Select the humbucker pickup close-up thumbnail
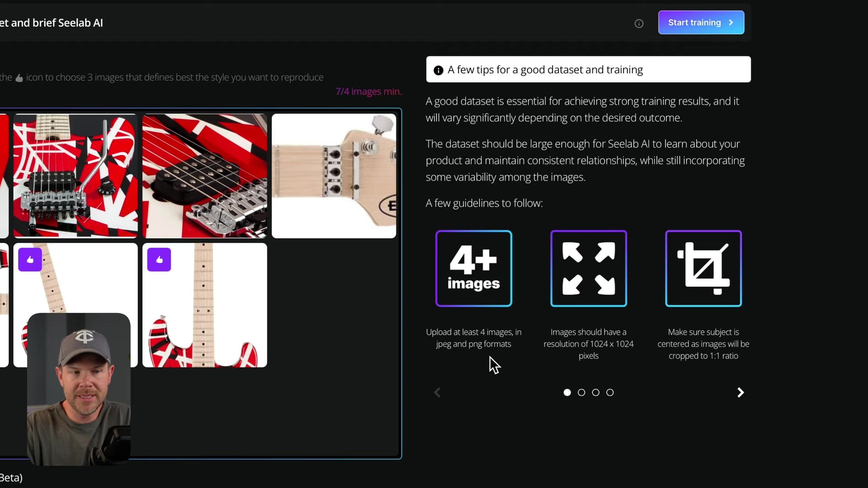Viewport: 868px width, 488px height. (205, 176)
